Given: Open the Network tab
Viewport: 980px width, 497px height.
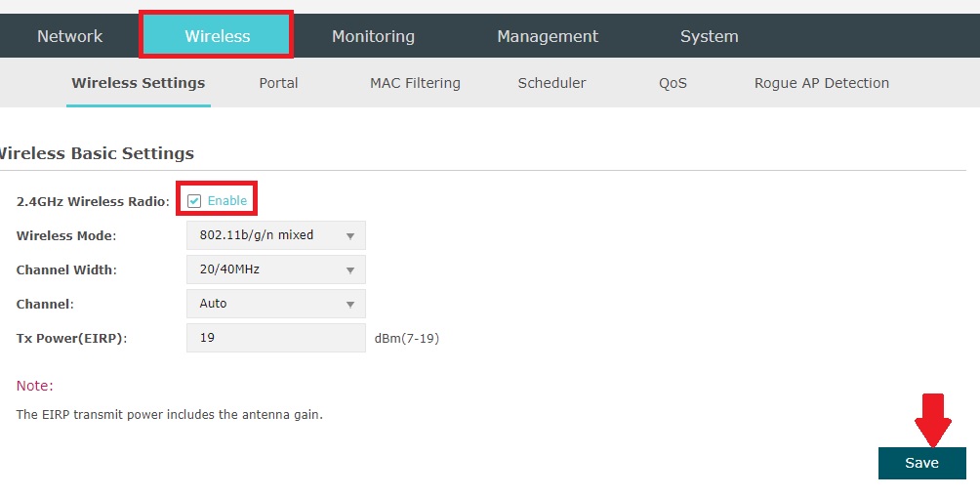Looking at the screenshot, I should tap(69, 36).
